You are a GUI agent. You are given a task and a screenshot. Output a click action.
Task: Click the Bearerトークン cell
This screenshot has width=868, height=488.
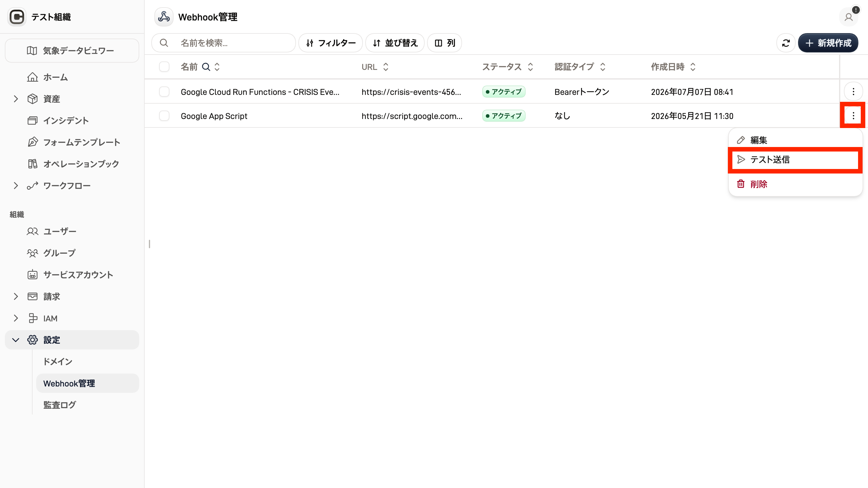582,92
